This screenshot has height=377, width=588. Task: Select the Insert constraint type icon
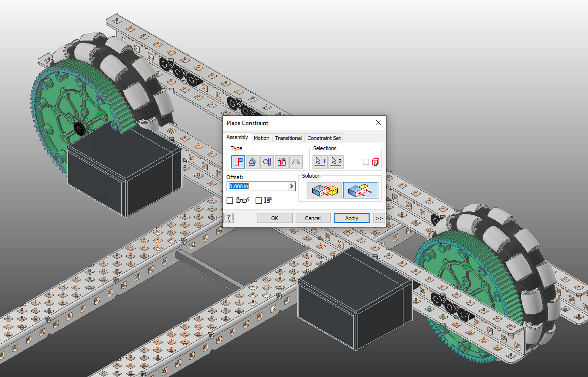[x=281, y=162]
